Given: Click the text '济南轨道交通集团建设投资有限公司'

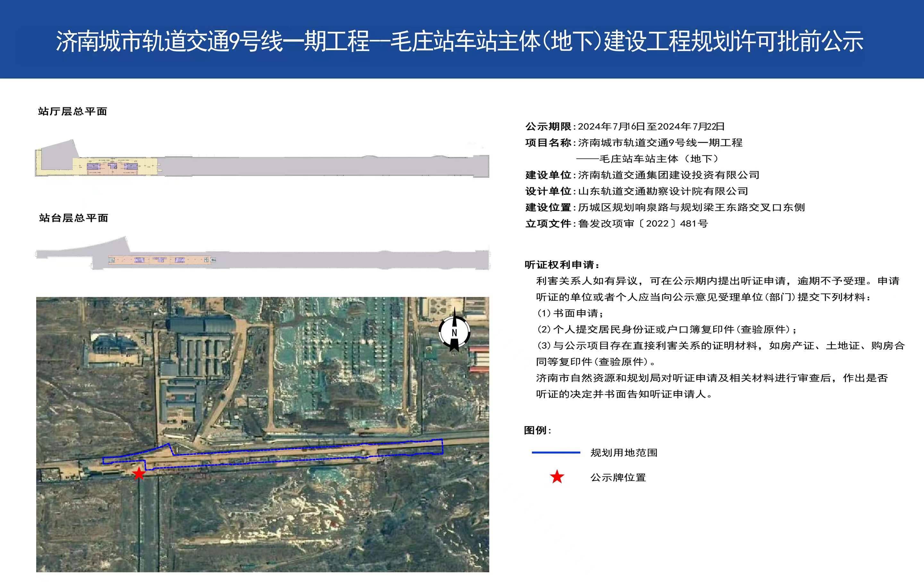Looking at the screenshot, I should (669, 175).
